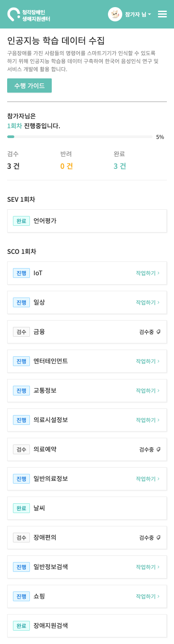Open 작업하기 for 교통정보
Image resolution: width=174 pixels, height=644 pixels.
[148, 391]
